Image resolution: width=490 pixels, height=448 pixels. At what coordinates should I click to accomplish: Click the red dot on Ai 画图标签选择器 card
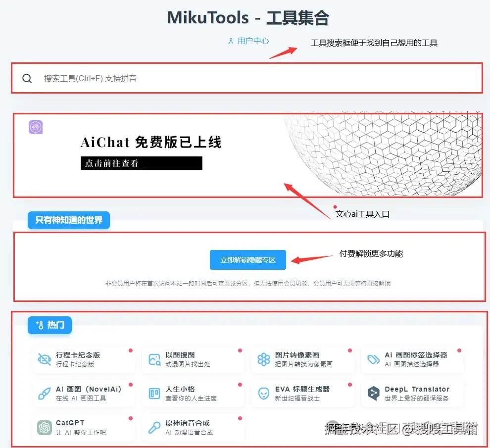459,350
